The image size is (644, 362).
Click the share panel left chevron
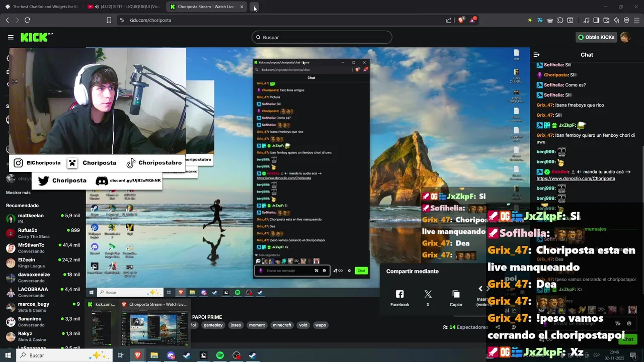480,289
